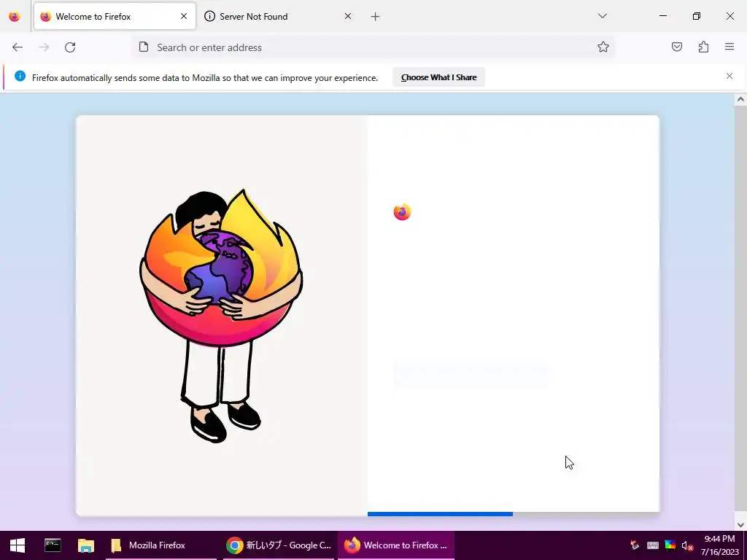Screen dimensions: 747x560
Task: Open the Firefox application menu (hamburger)
Action: [x=729, y=47]
